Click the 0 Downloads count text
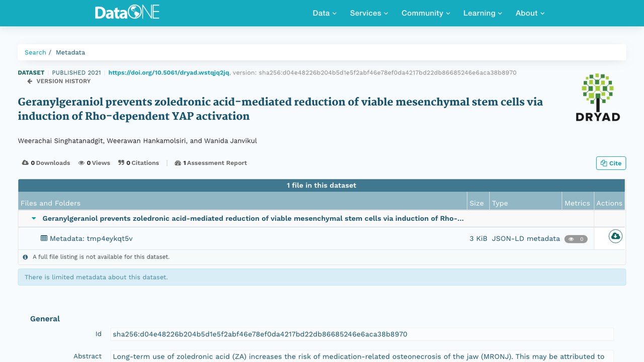Screen dimensions: 644x362 click(x=50, y=163)
